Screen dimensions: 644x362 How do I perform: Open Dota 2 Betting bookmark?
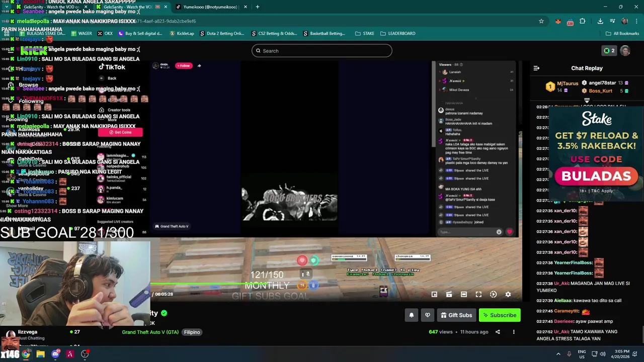coord(222,34)
